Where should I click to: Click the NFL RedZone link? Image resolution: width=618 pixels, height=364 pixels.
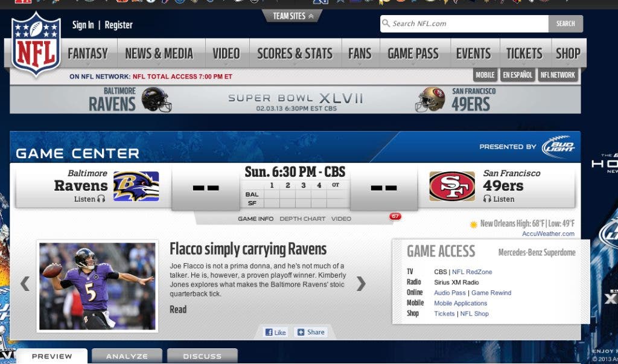472,272
